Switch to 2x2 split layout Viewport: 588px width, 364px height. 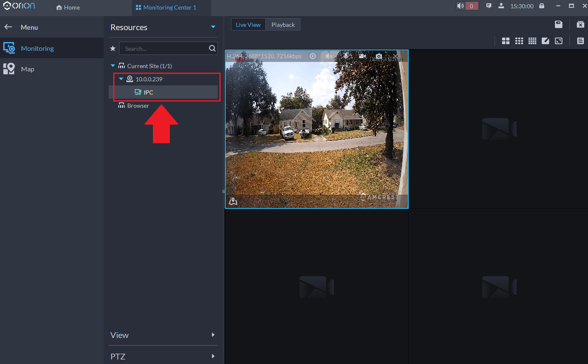tap(506, 41)
